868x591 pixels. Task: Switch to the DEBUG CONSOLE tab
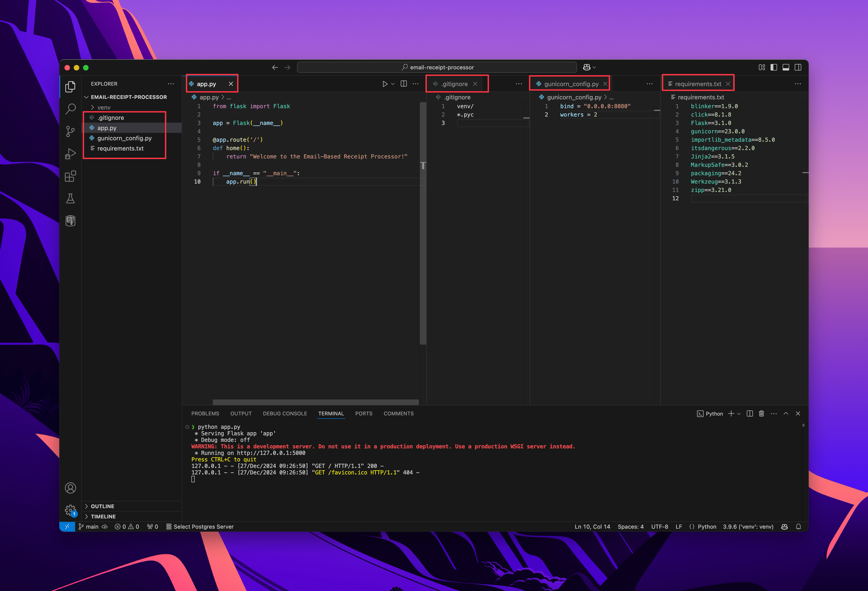coord(285,413)
